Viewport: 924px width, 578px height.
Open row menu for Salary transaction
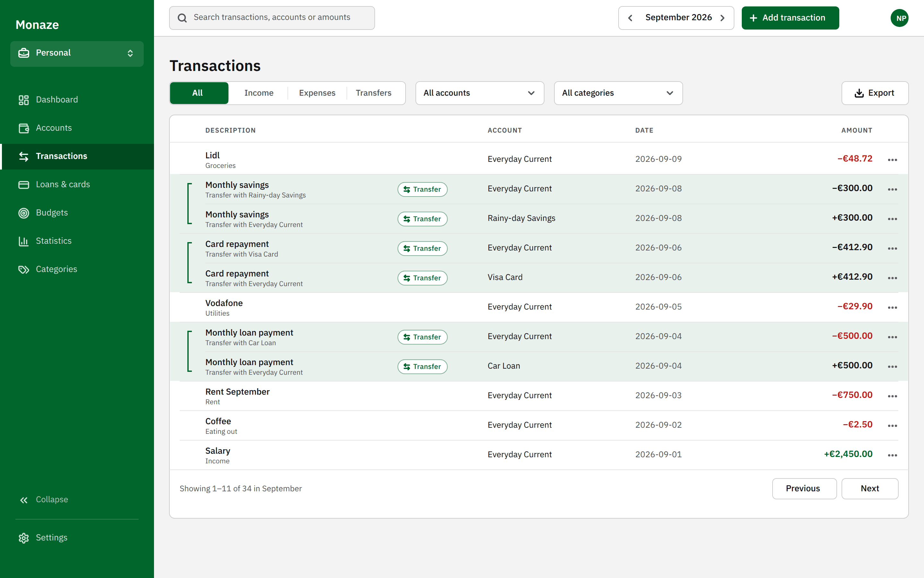coord(892,455)
